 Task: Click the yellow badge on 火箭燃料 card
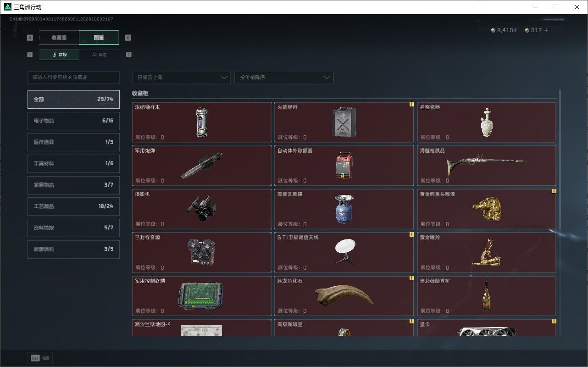point(411,104)
